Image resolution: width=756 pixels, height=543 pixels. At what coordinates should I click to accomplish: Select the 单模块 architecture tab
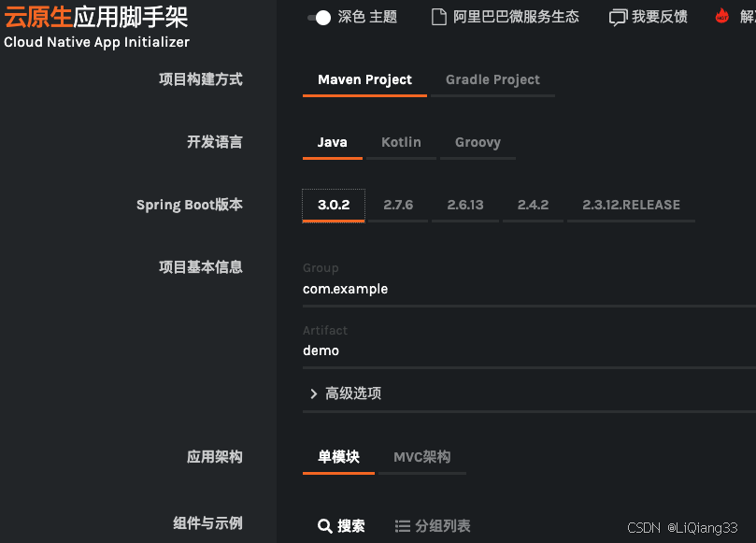coord(338,457)
